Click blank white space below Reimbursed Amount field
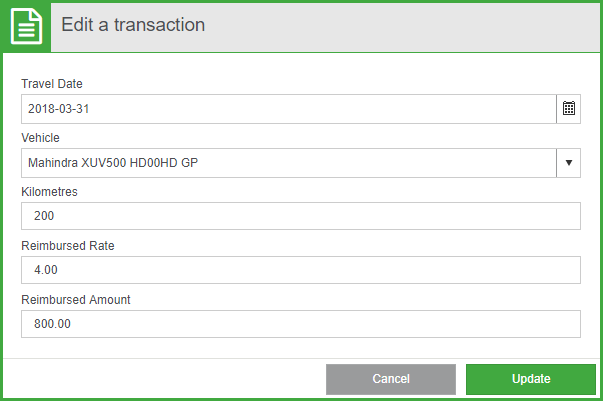Screen dimensions: 603x401 [301, 348]
